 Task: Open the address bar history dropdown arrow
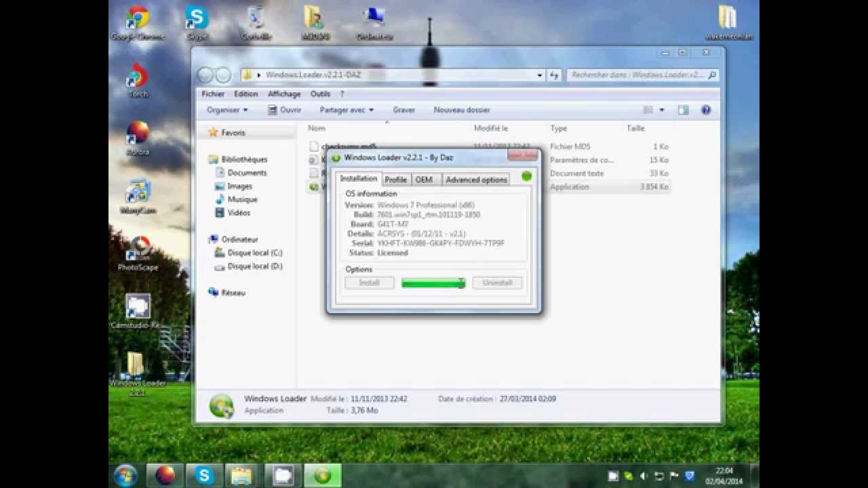(x=540, y=75)
